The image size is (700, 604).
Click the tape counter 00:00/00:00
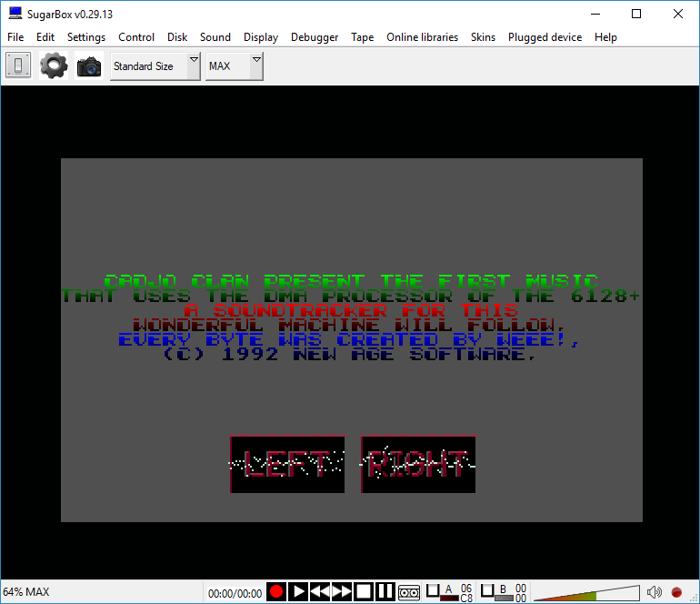235,593
